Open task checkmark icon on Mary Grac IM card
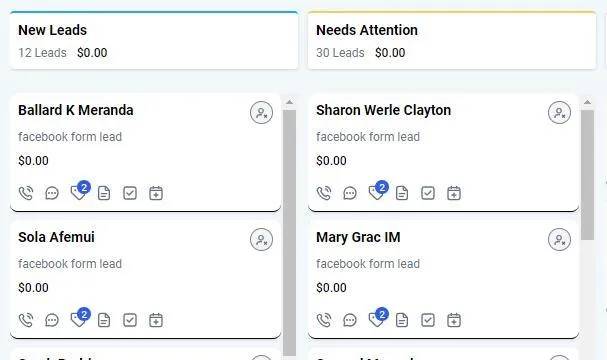This screenshot has width=607, height=360. 428,320
